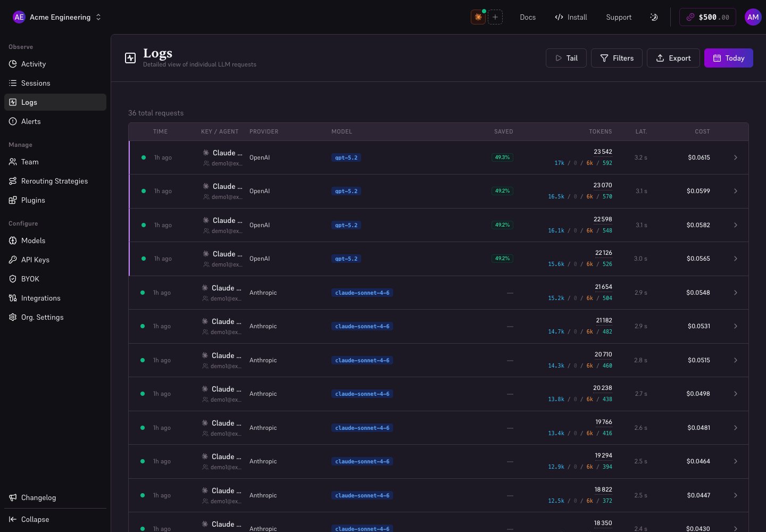This screenshot has height=532, width=766.
Task: Open Integrations settings
Action: [55, 298]
